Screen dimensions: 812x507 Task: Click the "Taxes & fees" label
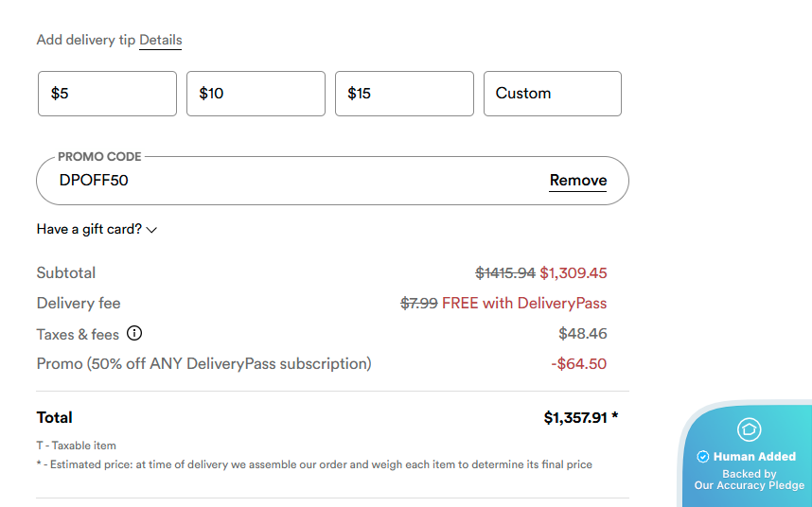[x=78, y=334]
